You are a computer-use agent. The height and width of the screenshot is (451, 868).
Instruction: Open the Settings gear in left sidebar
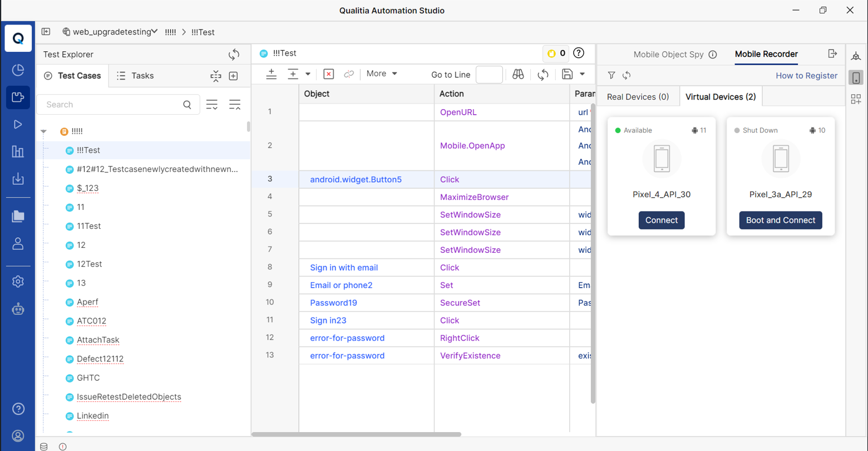tap(18, 282)
